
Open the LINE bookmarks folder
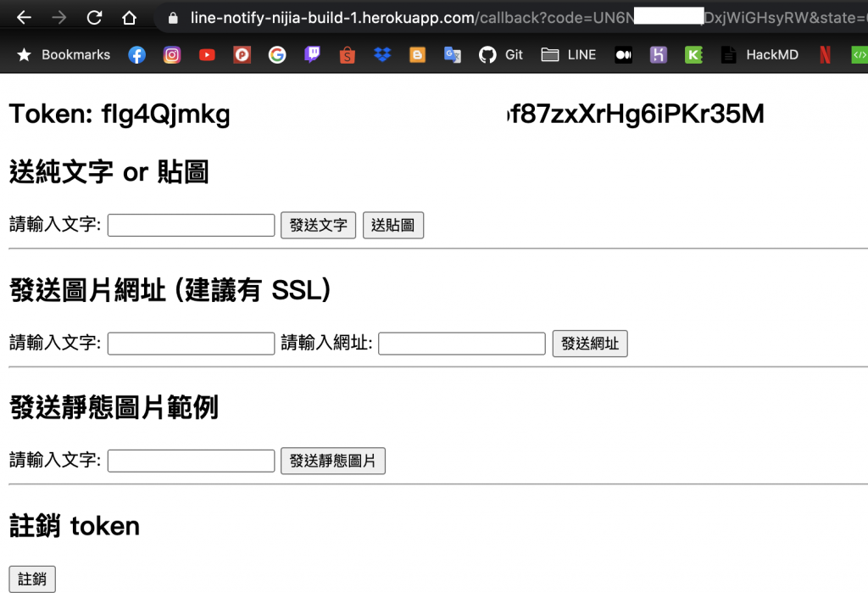pos(569,55)
